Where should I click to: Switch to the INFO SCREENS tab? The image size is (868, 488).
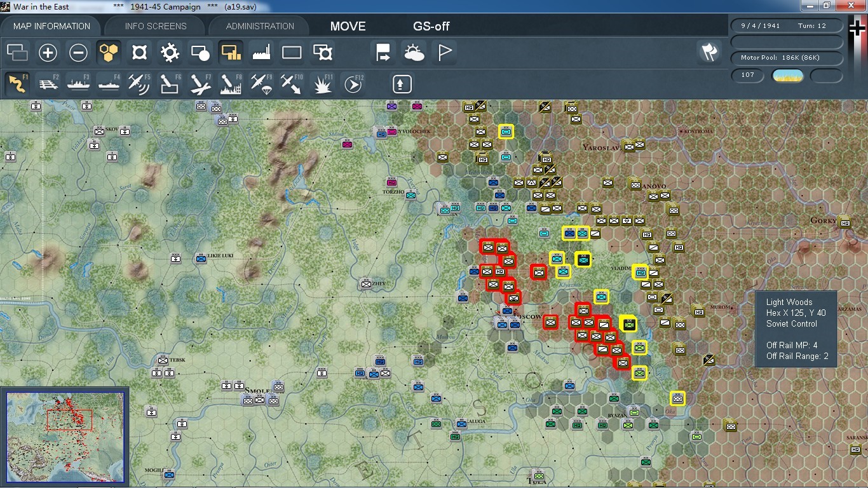[156, 26]
